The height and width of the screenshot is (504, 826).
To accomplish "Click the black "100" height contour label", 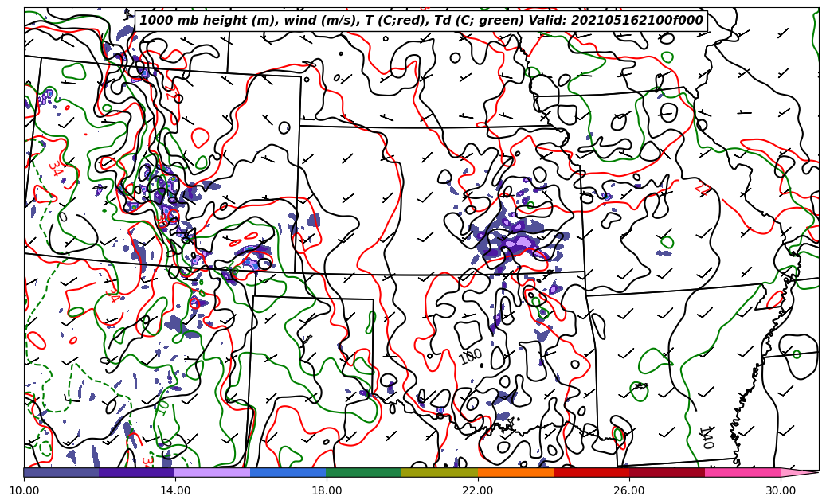I will point(470,357).
